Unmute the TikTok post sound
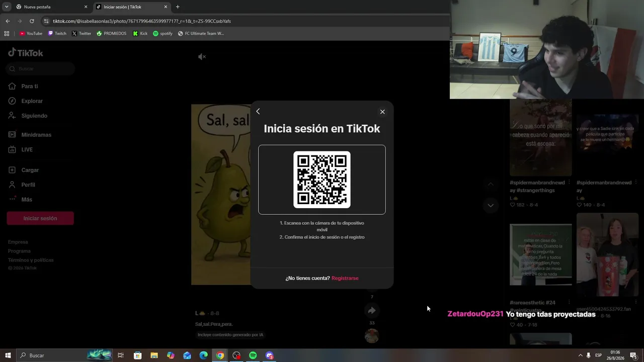 202,57
